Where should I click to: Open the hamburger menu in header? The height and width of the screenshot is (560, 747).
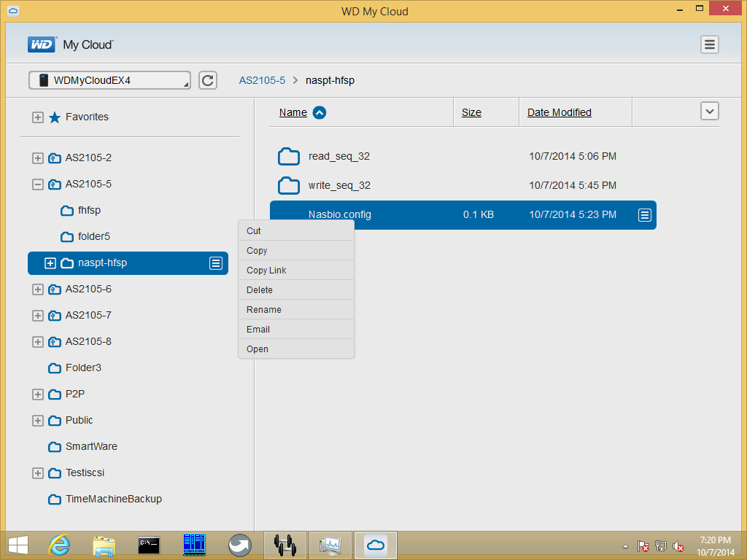709,44
